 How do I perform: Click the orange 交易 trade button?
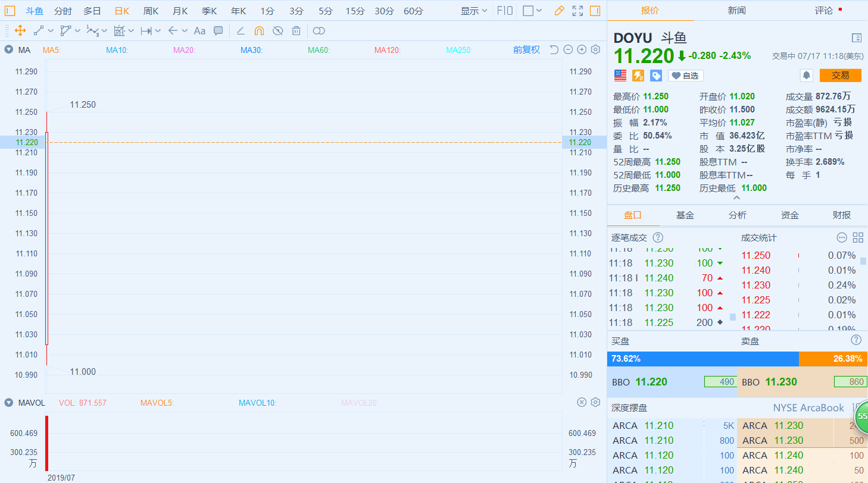click(x=841, y=76)
